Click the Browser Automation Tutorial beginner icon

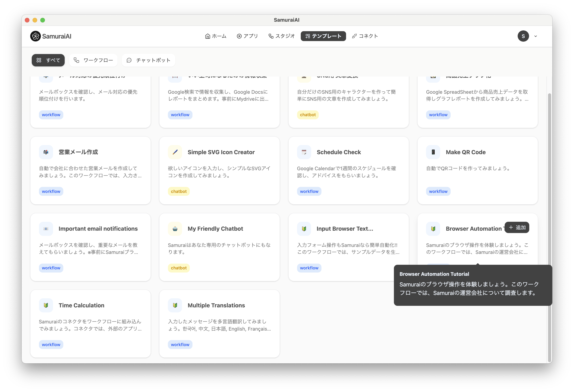click(x=433, y=229)
